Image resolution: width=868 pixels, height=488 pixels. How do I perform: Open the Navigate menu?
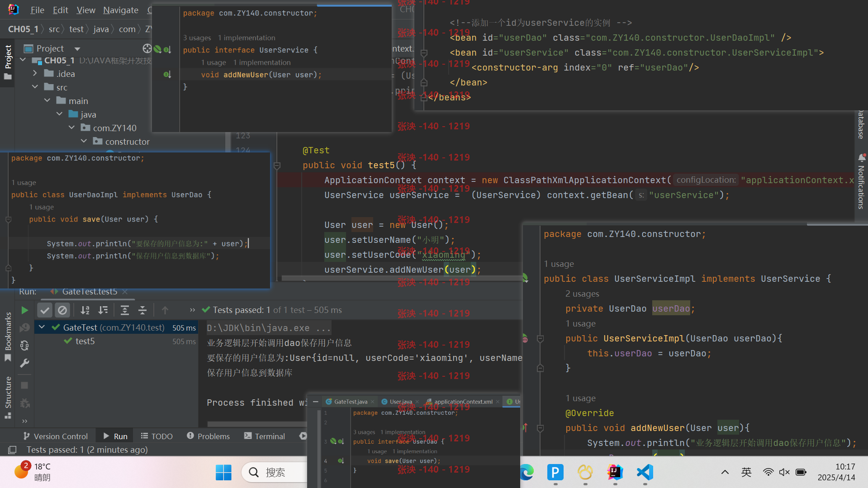coord(121,10)
